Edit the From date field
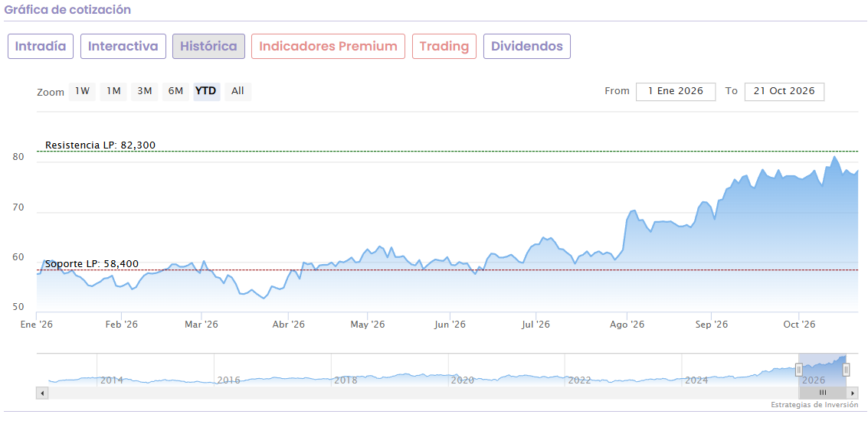 pos(676,91)
